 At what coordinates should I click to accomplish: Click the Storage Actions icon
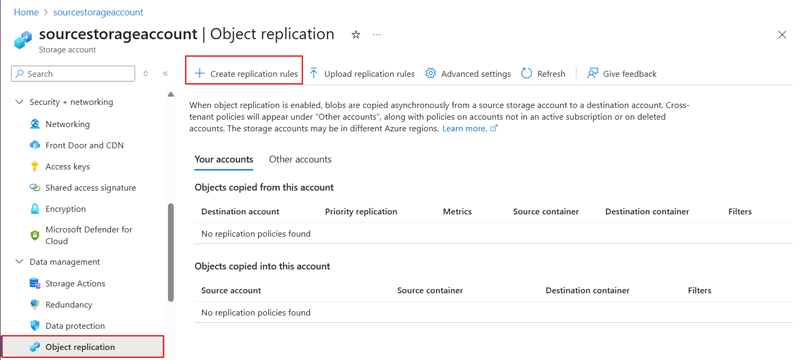pos(35,284)
